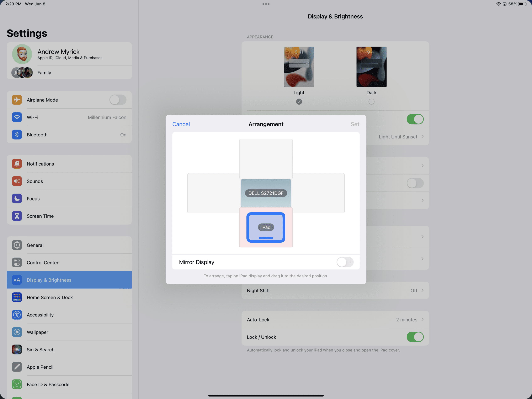Click Cancel in Arrangement dialog
Viewport: 532px width, 399px height.
[x=181, y=124]
